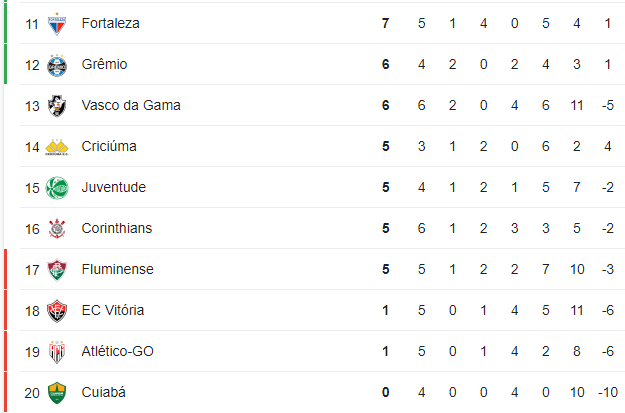Click the Atlético-GO club crest
This screenshot has height=413, width=625.
pyautogui.click(x=57, y=352)
